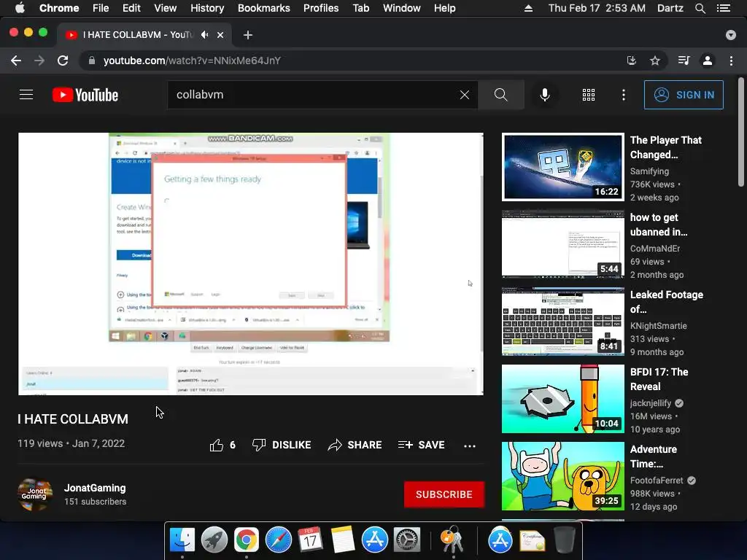747x560 pixels.
Task: Share the video via SHARE button
Action: [x=355, y=445]
